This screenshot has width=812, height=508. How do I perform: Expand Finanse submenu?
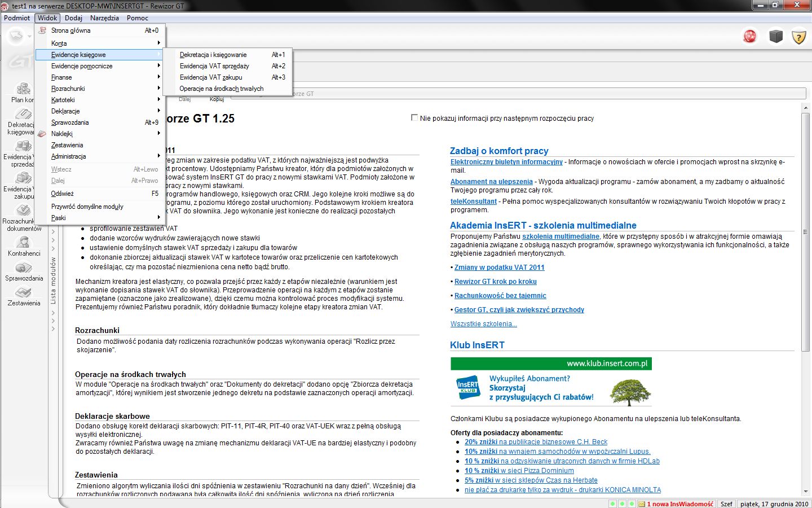tap(99, 77)
